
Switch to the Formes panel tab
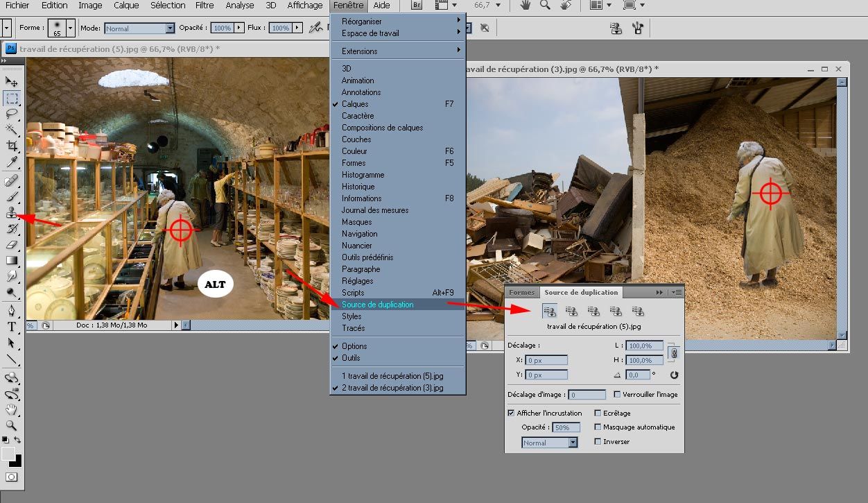[x=522, y=292]
